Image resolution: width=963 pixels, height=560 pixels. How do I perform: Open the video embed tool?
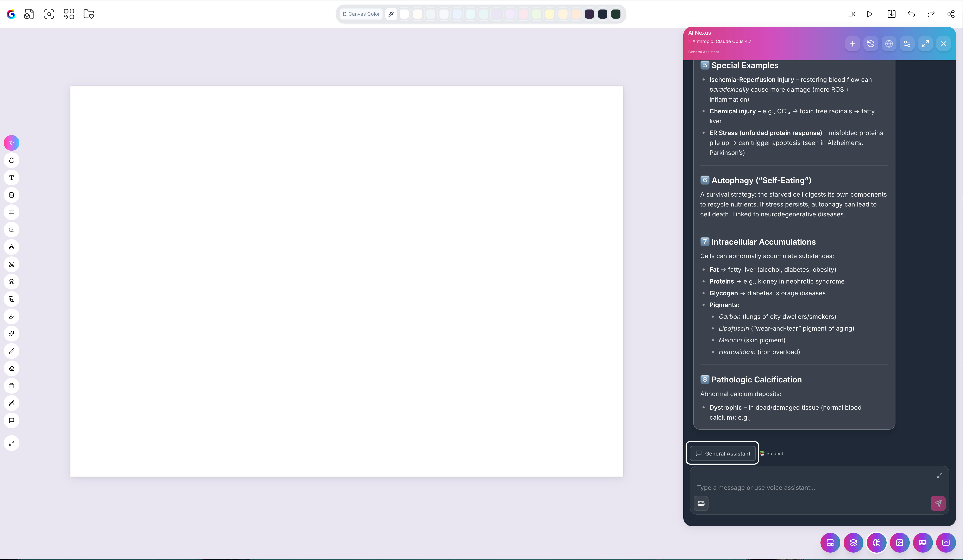click(x=12, y=230)
